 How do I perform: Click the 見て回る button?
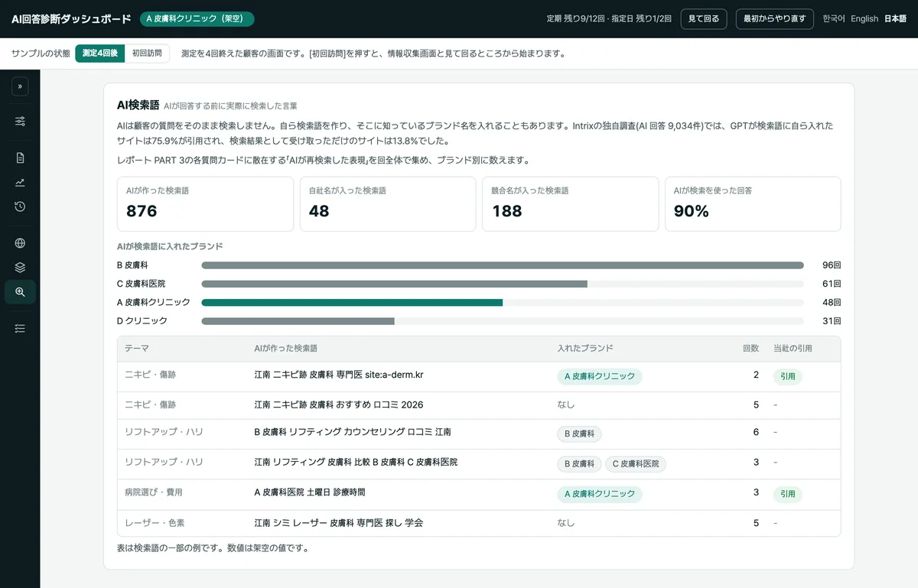(703, 19)
